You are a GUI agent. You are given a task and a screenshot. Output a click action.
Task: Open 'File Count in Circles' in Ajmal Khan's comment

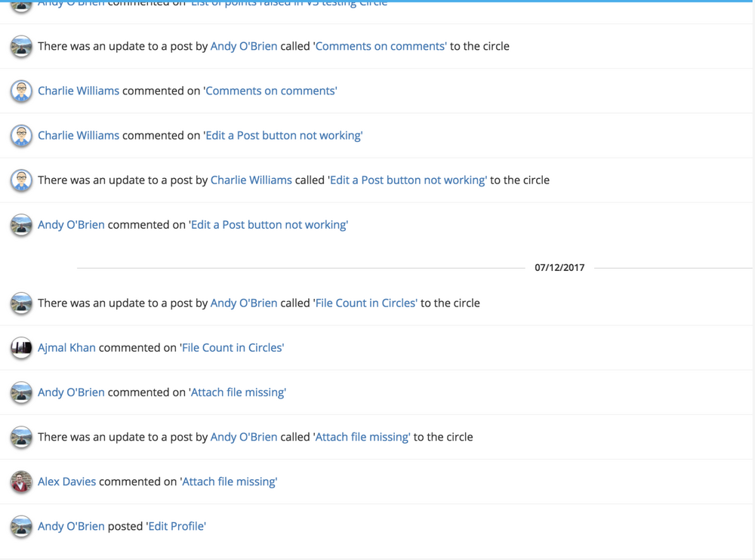233,348
